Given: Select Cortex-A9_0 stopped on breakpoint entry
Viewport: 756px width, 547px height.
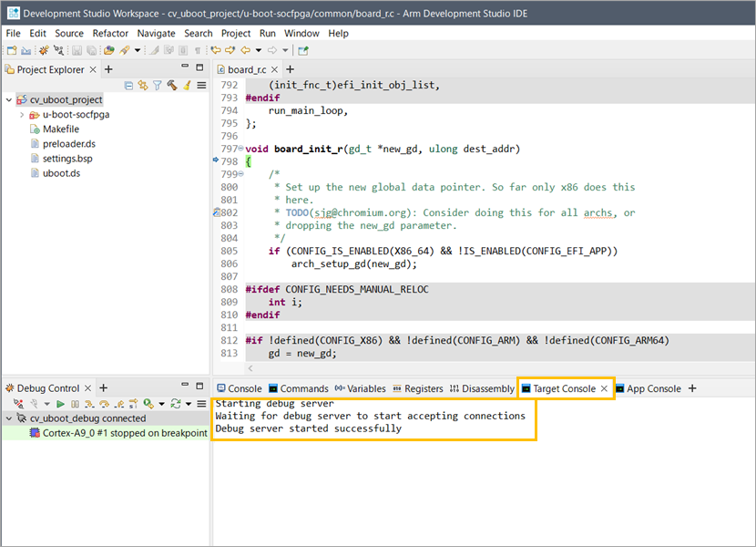Looking at the screenshot, I should [123, 433].
